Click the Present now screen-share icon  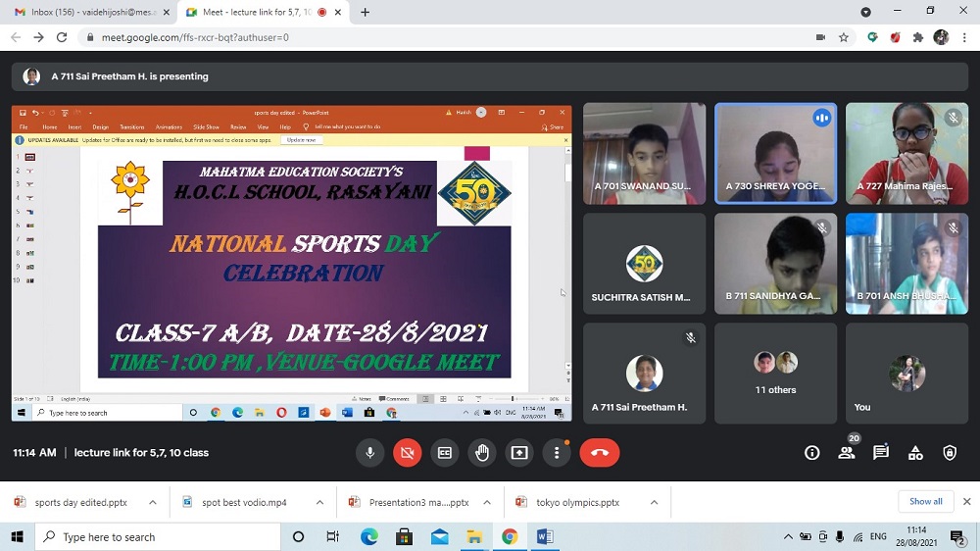coord(519,453)
